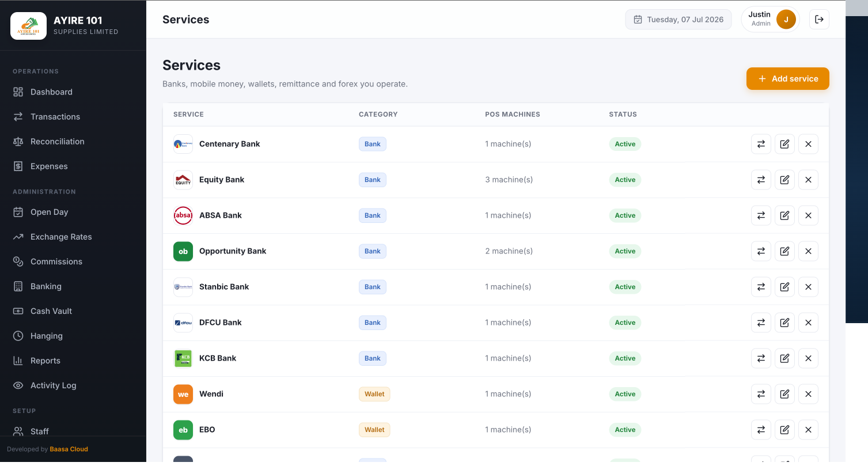The height and width of the screenshot is (466, 868).
Task: Click delete X icon for DFCU Bank
Action: pos(808,323)
